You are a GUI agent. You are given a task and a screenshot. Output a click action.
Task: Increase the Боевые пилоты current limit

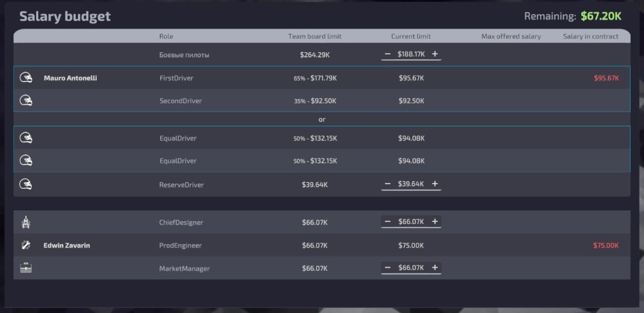coord(435,54)
